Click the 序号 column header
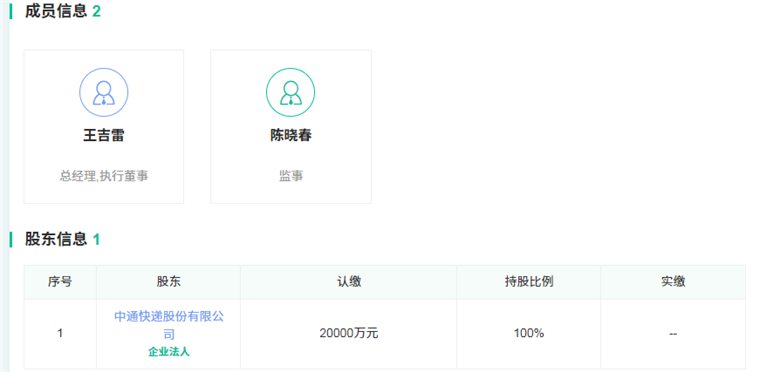 coord(60,282)
